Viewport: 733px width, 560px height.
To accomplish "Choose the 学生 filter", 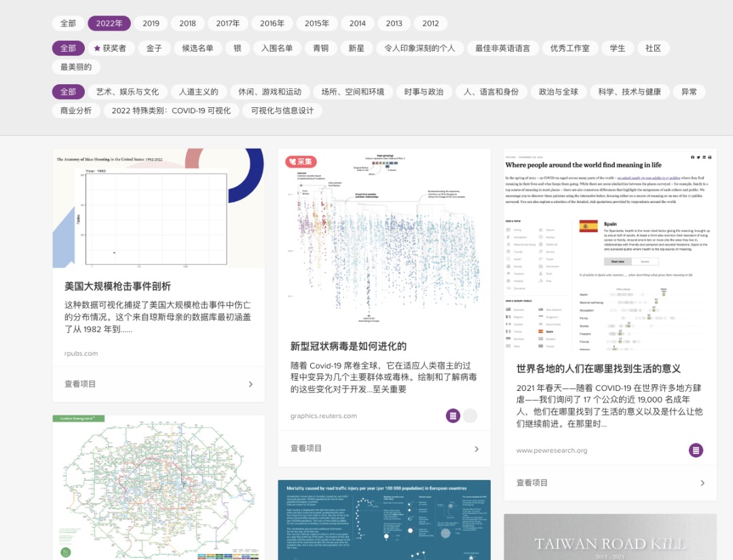I will 617,48.
